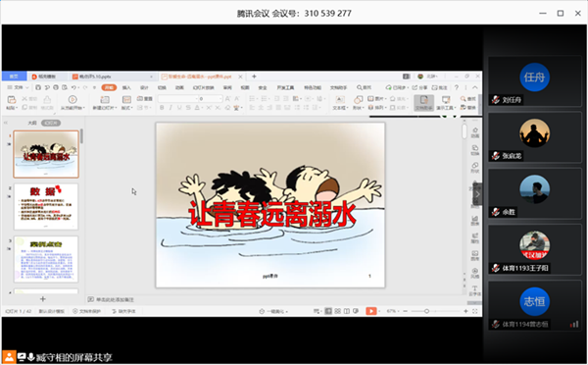
Task: Start slideshow with orange play button
Action: (370, 311)
